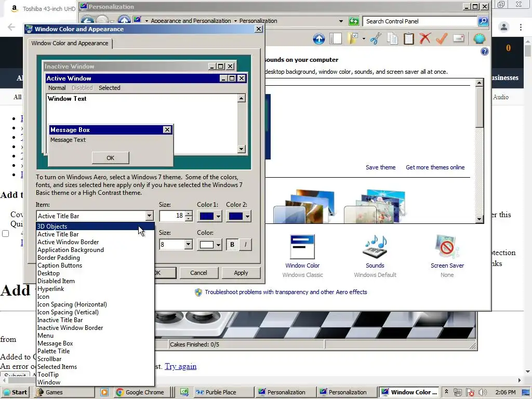The image size is (532, 399).
Task: Select Caption Buttons in Item list
Action: (x=96, y=265)
